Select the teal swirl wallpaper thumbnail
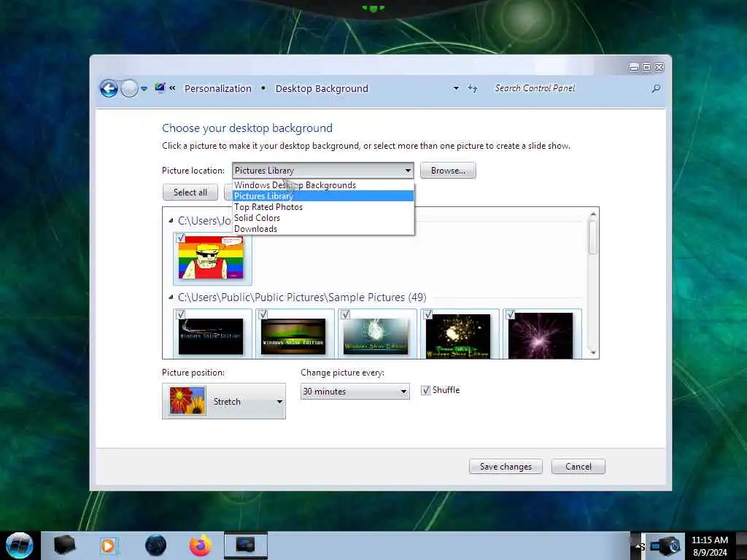 click(376, 337)
